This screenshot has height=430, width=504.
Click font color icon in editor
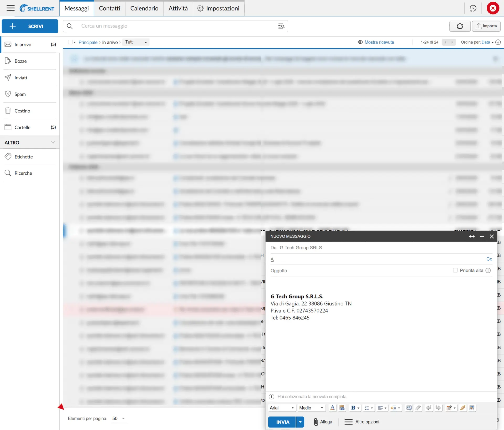[332, 408]
